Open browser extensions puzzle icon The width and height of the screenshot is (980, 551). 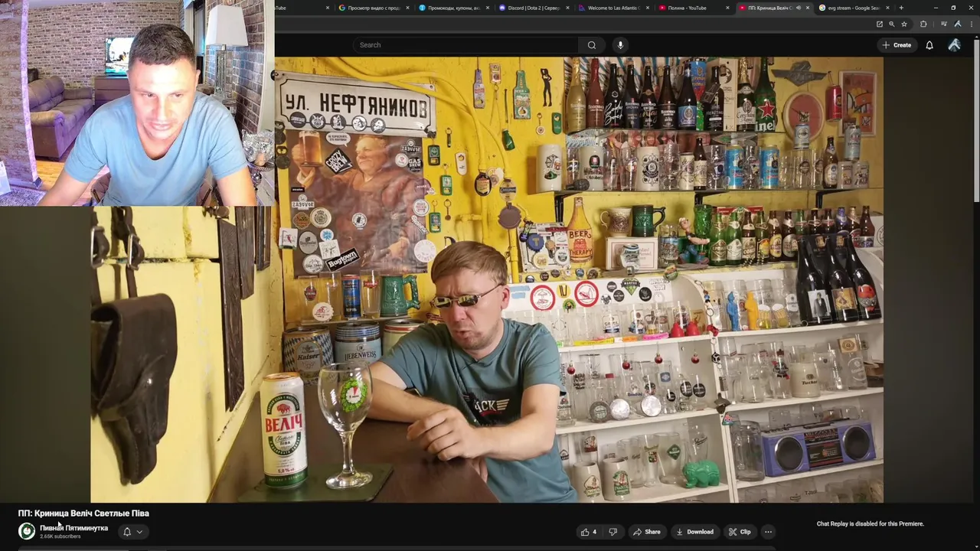(x=923, y=24)
